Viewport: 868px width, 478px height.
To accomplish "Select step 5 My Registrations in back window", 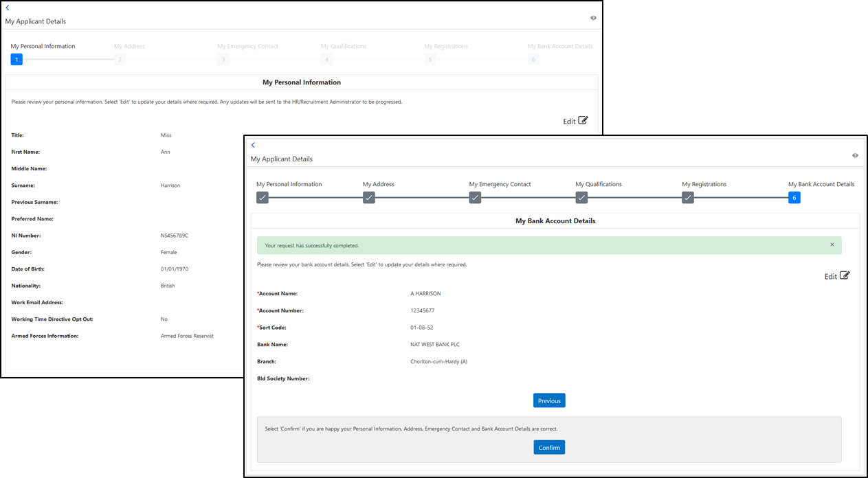I will click(x=430, y=60).
